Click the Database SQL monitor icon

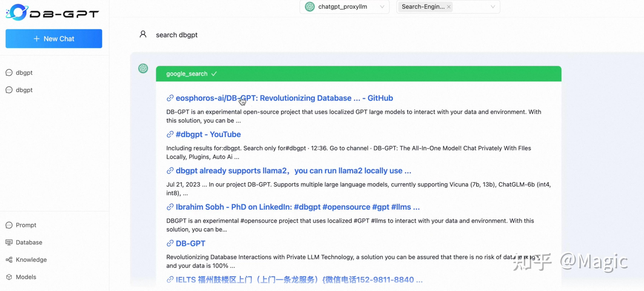click(9, 242)
